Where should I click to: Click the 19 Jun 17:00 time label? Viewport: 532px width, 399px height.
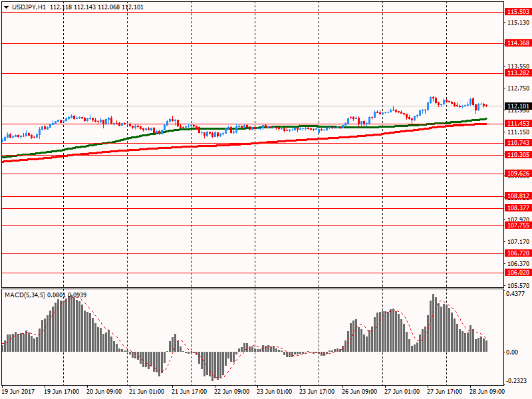[61, 392]
